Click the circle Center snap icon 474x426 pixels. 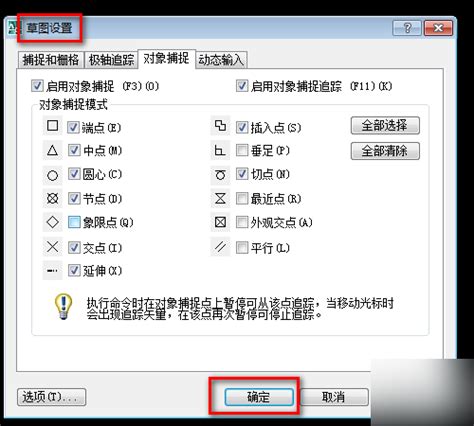(52, 175)
